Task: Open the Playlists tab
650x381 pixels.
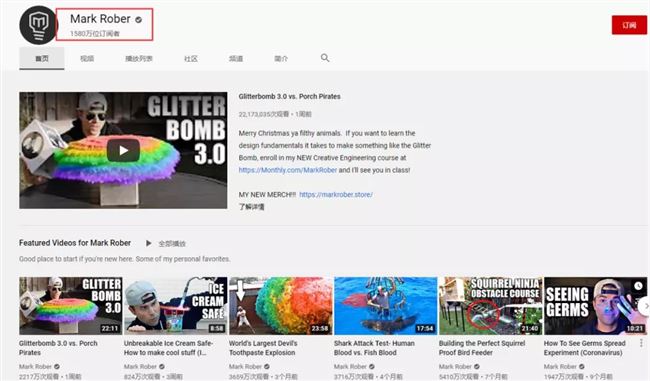Action: (x=139, y=58)
